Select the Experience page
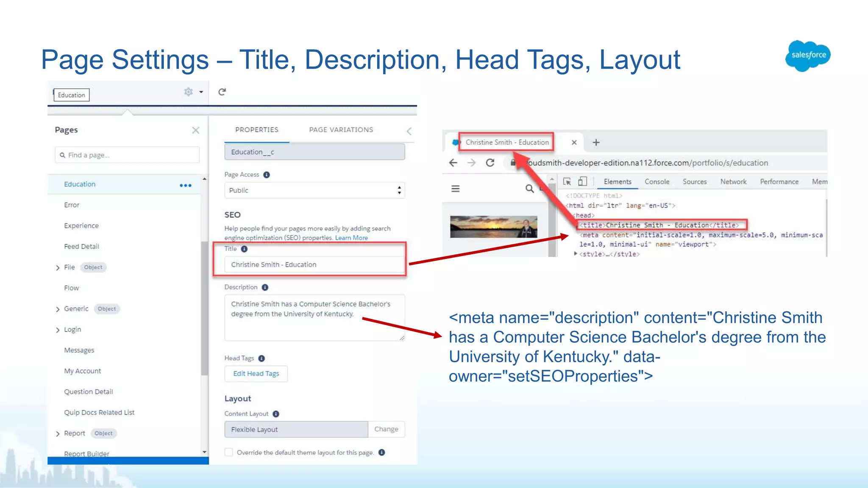This screenshot has height=488, width=868. click(x=81, y=226)
